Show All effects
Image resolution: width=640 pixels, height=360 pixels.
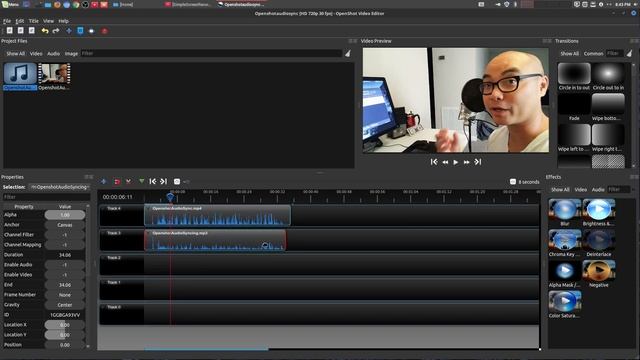coord(560,189)
